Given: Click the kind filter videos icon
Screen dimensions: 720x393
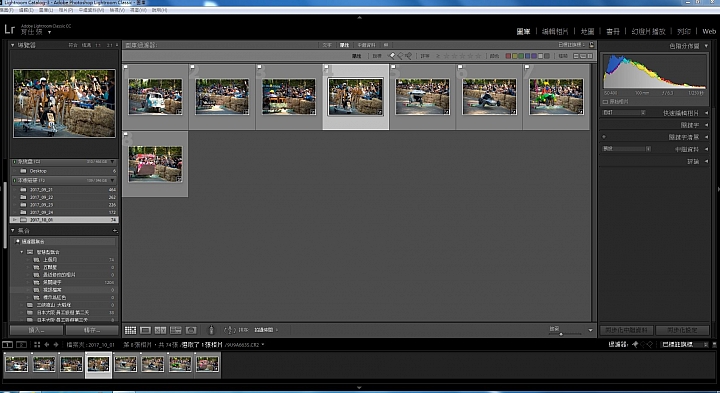Looking at the screenshot, I should pos(590,56).
